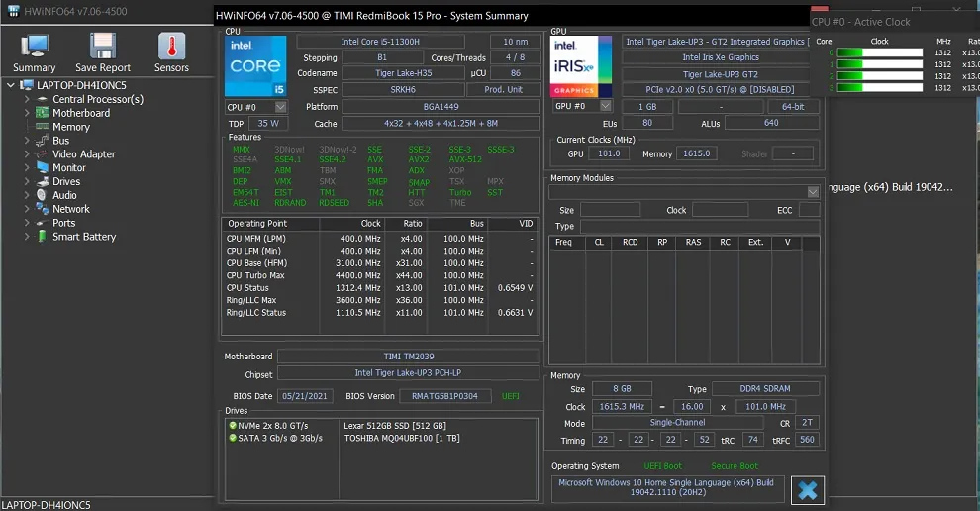Click the Intel Iris Xe graphics logo
Image resolution: width=980 pixels, height=511 pixels.
581,66
